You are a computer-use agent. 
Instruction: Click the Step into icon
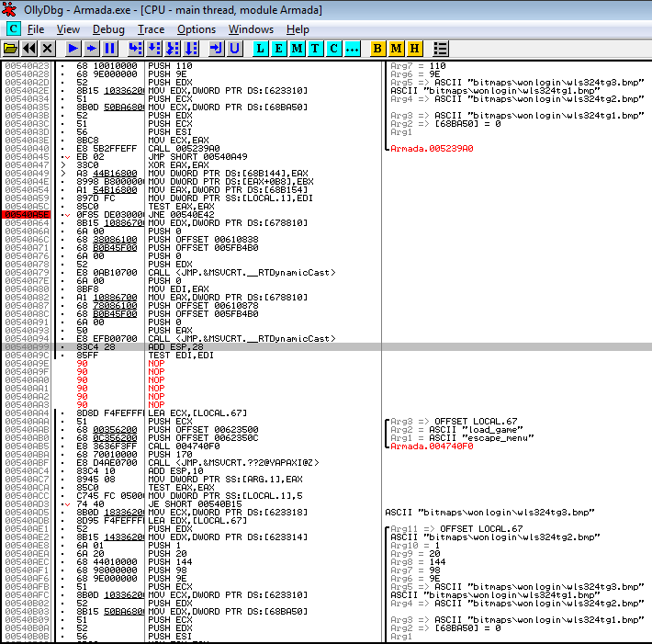[136, 49]
